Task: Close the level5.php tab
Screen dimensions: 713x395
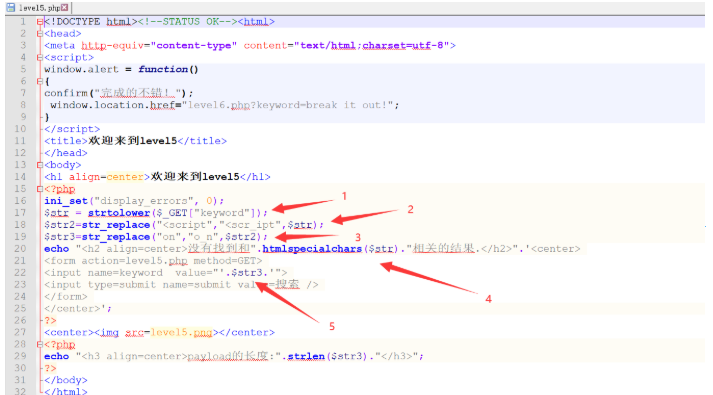Action: [65, 8]
